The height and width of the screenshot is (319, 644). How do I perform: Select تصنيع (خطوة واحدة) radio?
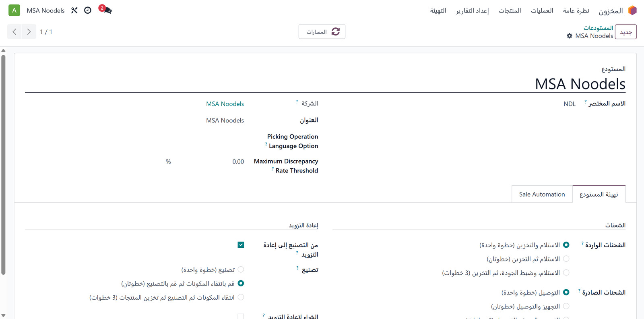(x=241, y=269)
